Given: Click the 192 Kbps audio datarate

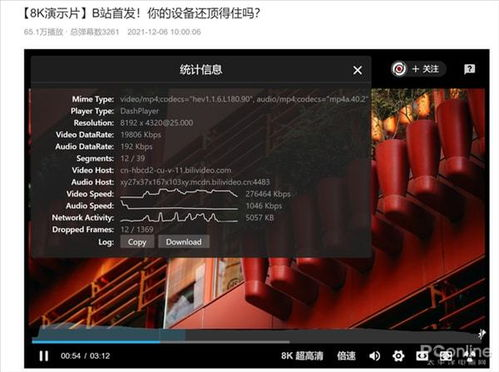Looking at the screenshot, I should (136, 146).
